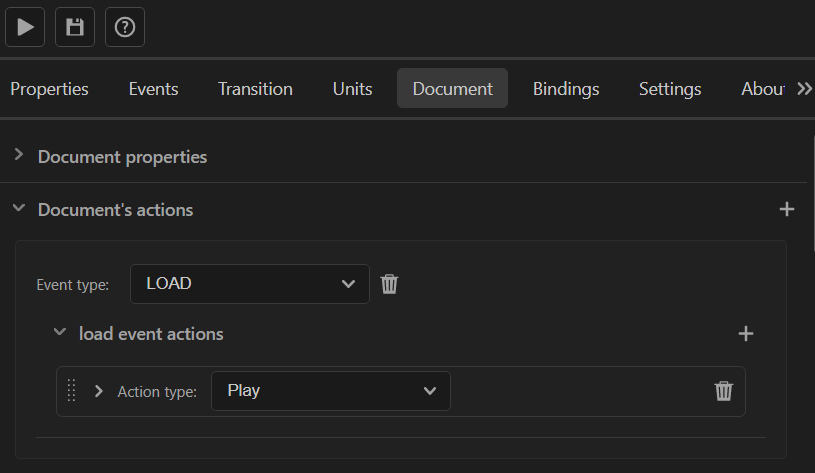Viewport: 815px width, 473px height.
Task: Open the Settings tab
Action: pos(670,89)
